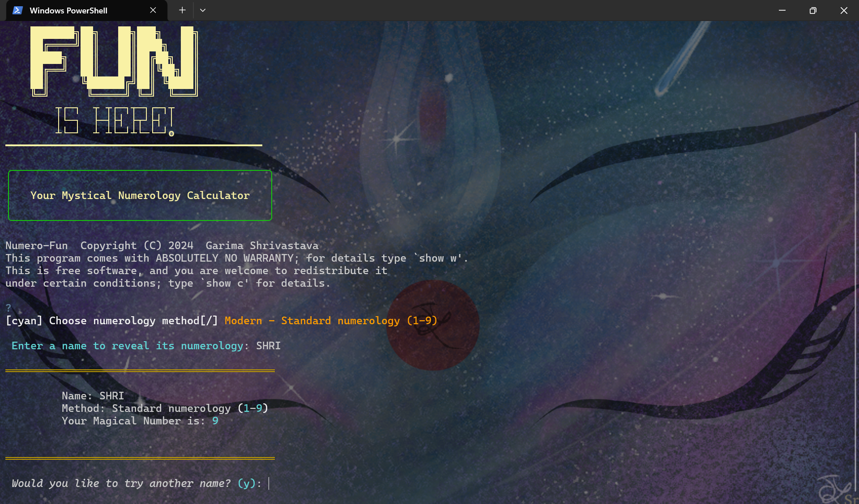Click the cursor after 'try another name?' prompt
This screenshot has width=859, height=504.
(269, 483)
